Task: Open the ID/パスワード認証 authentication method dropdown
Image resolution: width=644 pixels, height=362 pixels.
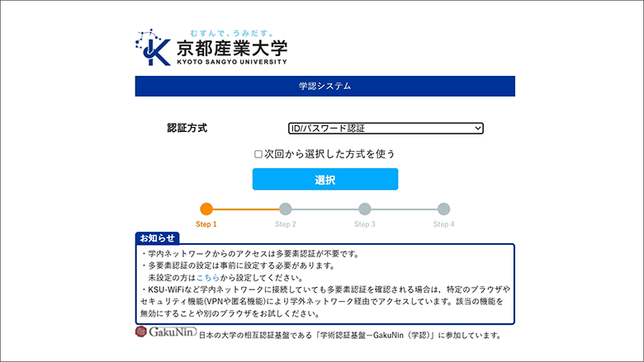Action: (384, 129)
